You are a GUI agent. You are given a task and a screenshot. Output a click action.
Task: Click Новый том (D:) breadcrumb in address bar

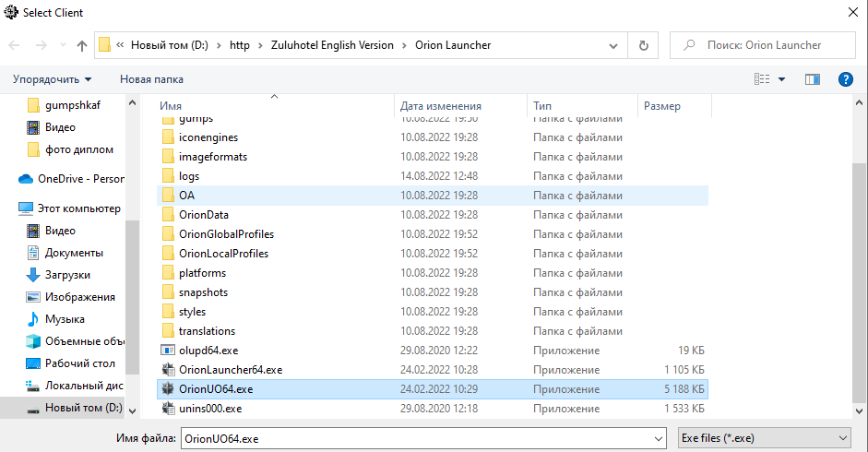click(170, 45)
